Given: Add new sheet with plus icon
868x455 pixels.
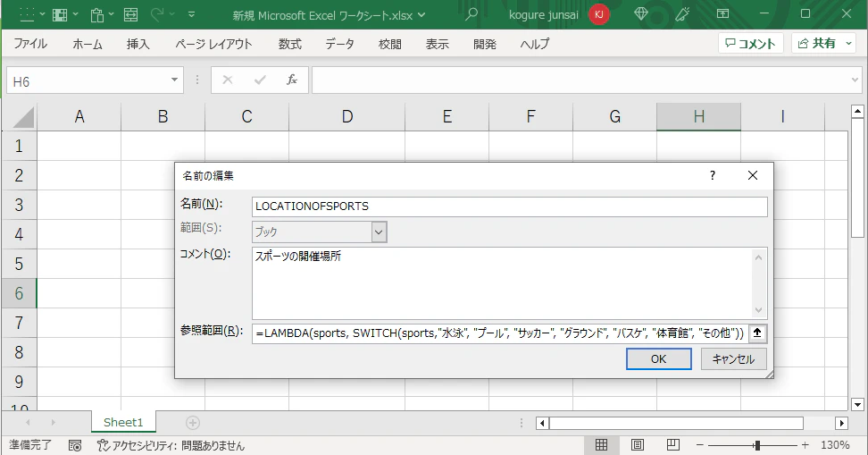Looking at the screenshot, I should (x=193, y=423).
